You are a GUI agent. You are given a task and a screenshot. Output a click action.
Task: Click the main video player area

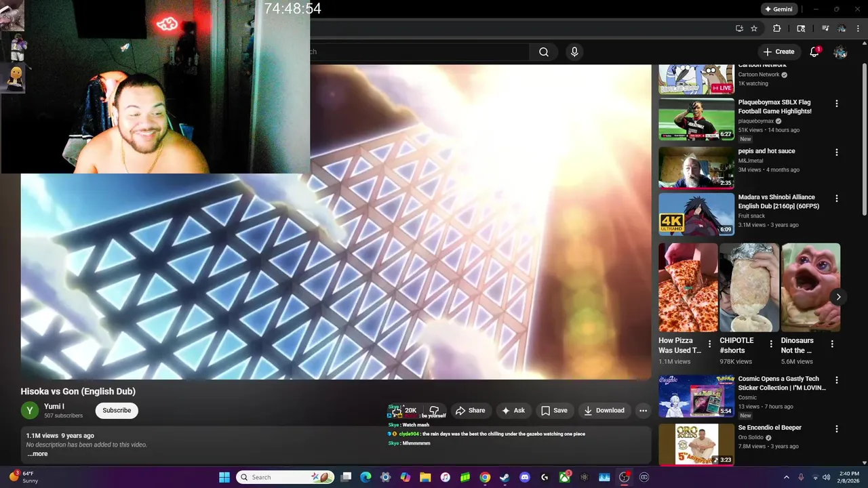(x=336, y=222)
